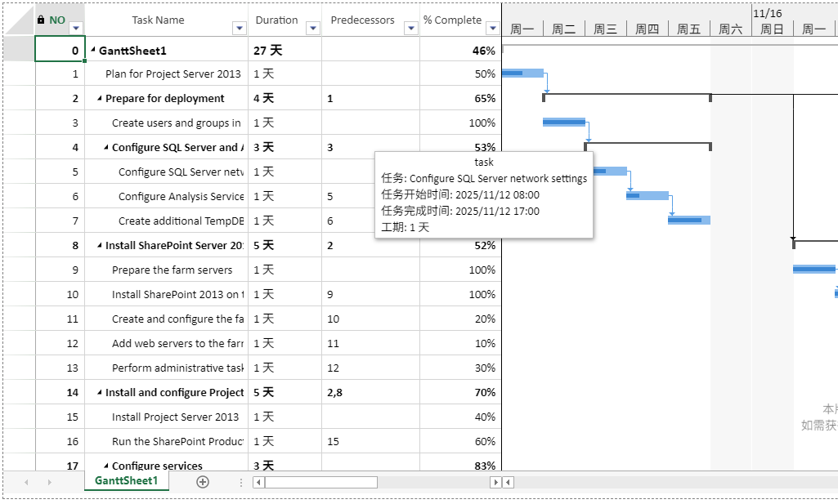Open the Duration column filter dropdown
Image resolution: width=838 pixels, height=504 pixels.
(312, 29)
